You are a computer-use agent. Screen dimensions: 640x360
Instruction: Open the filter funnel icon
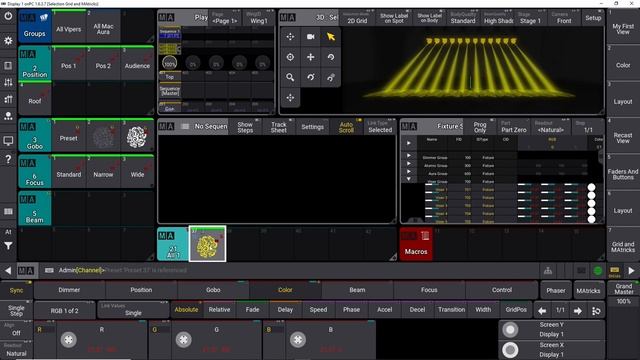(x=8, y=246)
